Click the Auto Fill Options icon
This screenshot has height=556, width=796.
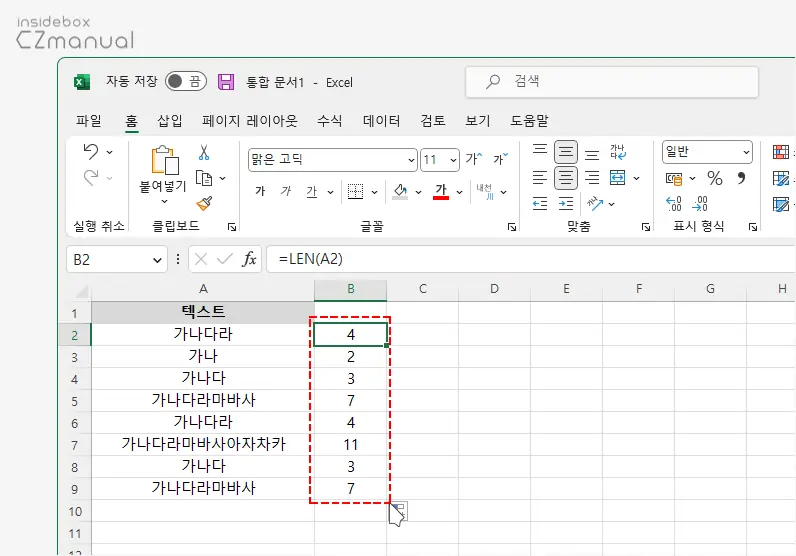click(x=400, y=511)
